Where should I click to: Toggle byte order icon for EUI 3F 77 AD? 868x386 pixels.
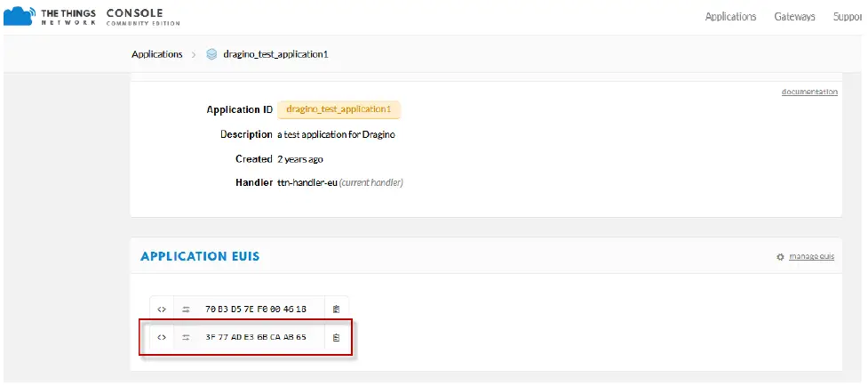point(186,337)
